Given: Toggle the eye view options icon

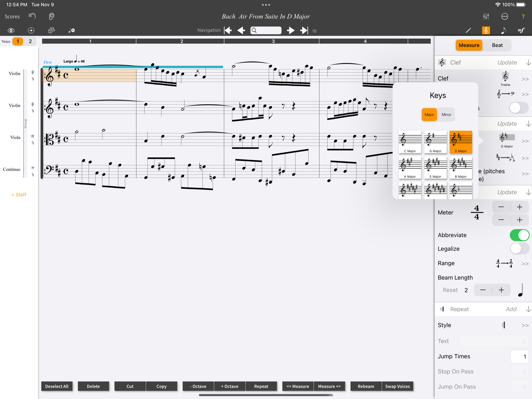Looking at the screenshot, I should tap(11, 31).
